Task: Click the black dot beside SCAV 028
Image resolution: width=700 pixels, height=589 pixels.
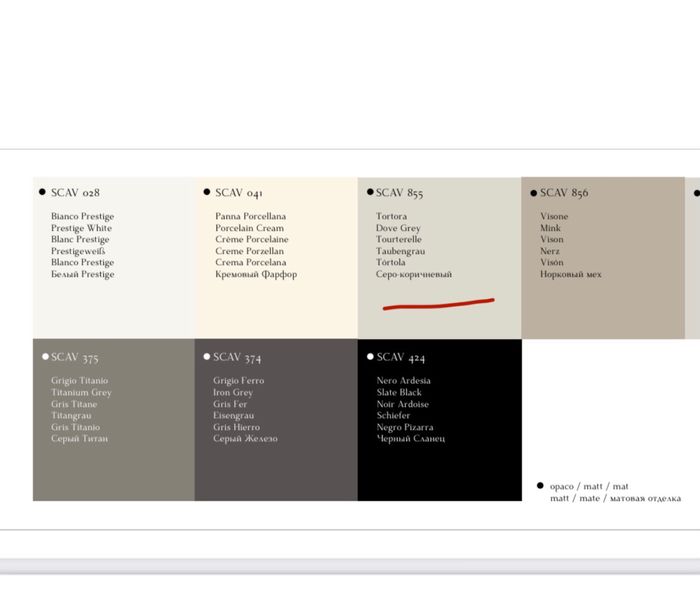Action: pyautogui.click(x=42, y=191)
